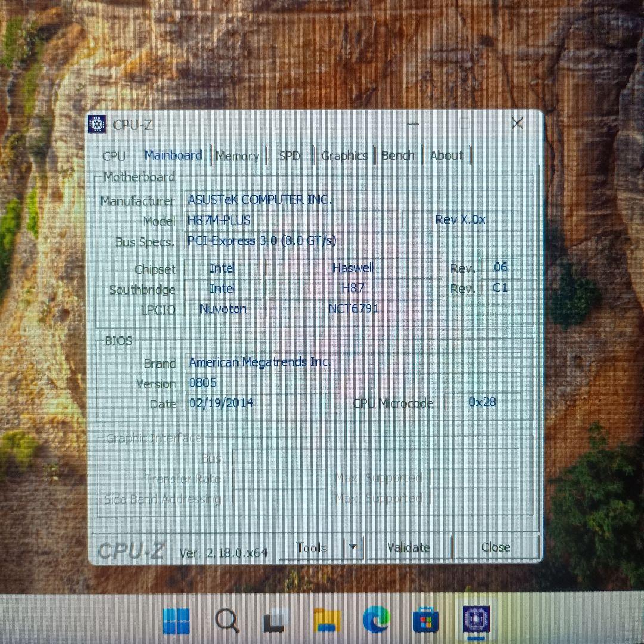Select the Mainboard tab
The width and height of the screenshot is (644, 644).
click(x=174, y=155)
